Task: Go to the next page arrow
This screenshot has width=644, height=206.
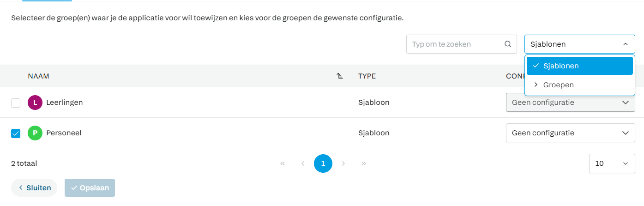Action: click(x=343, y=164)
